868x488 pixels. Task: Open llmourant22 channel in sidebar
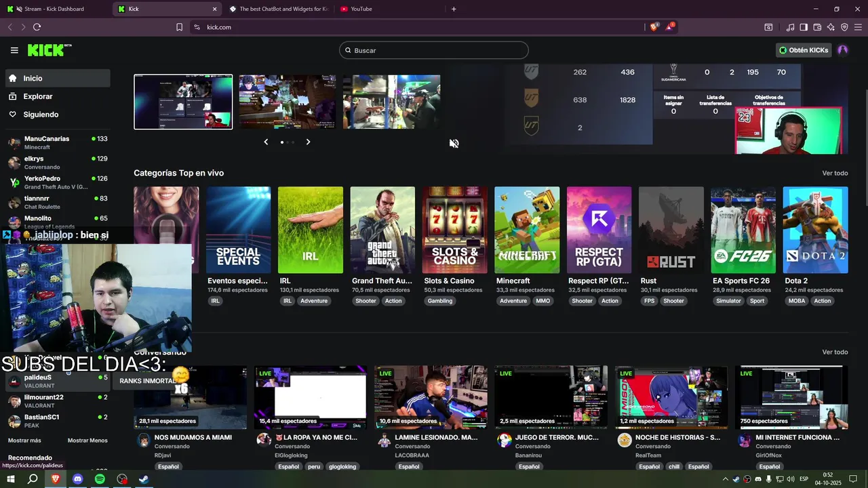pos(58,401)
